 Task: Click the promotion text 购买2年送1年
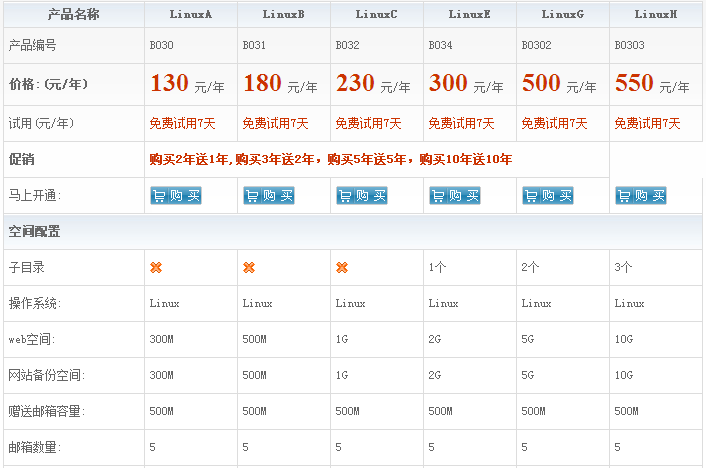(x=189, y=159)
